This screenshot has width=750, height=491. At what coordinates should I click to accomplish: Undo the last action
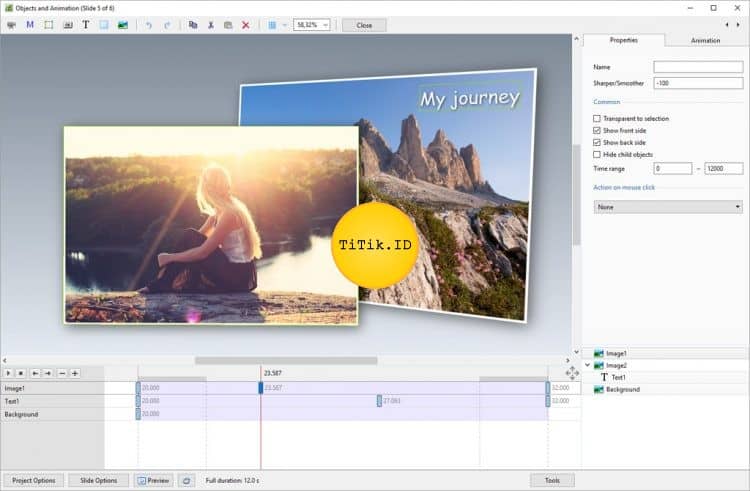149,25
